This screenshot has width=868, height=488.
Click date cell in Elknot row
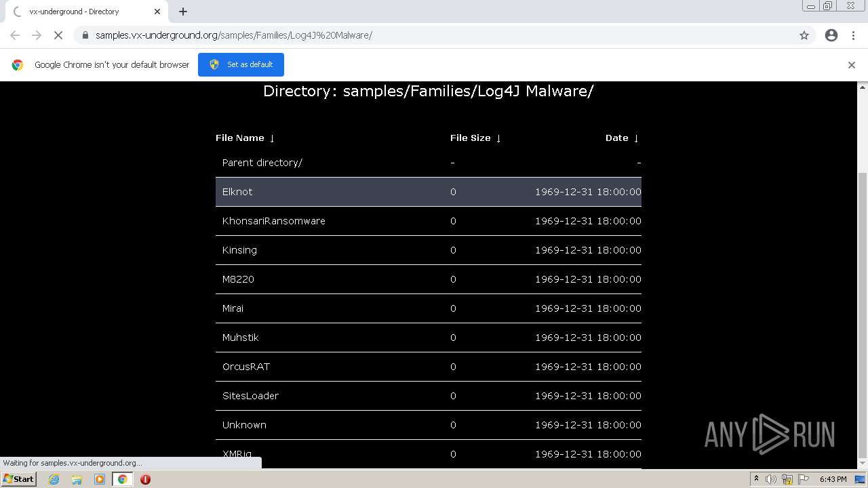tap(588, 192)
